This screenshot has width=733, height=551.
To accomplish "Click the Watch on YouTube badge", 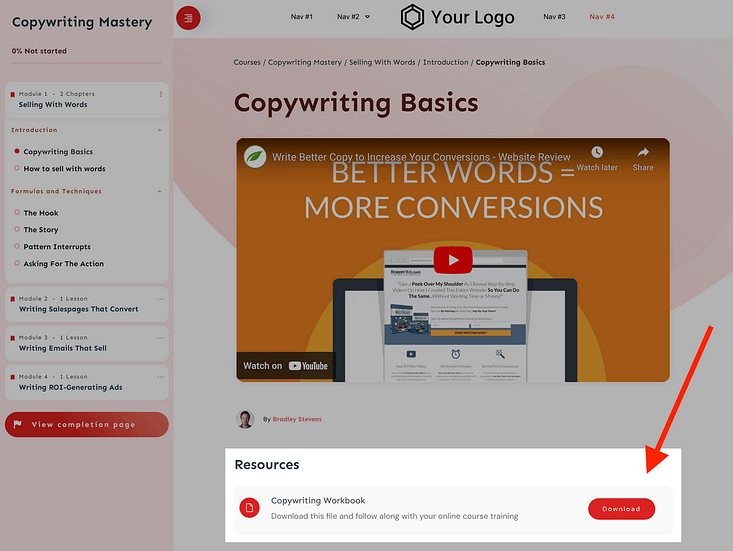I will [286, 366].
